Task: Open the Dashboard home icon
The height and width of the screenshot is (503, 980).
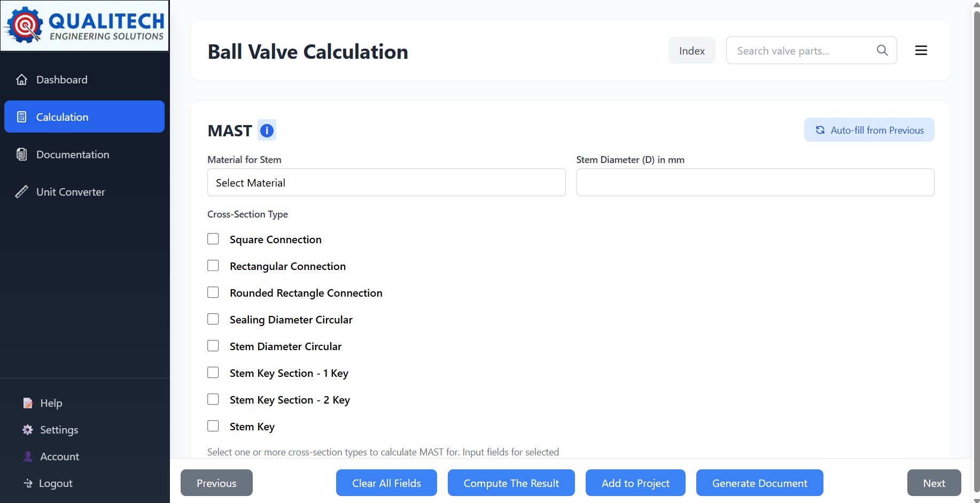Action: tap(21, 79)
